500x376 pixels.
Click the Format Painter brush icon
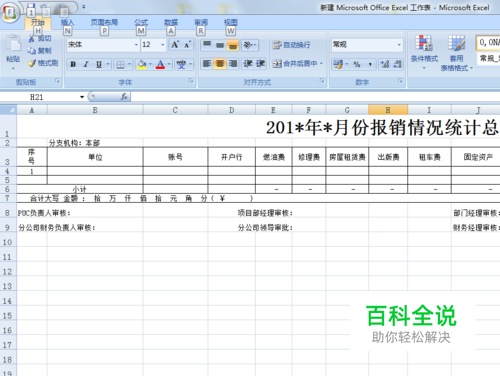coord(32,63)
